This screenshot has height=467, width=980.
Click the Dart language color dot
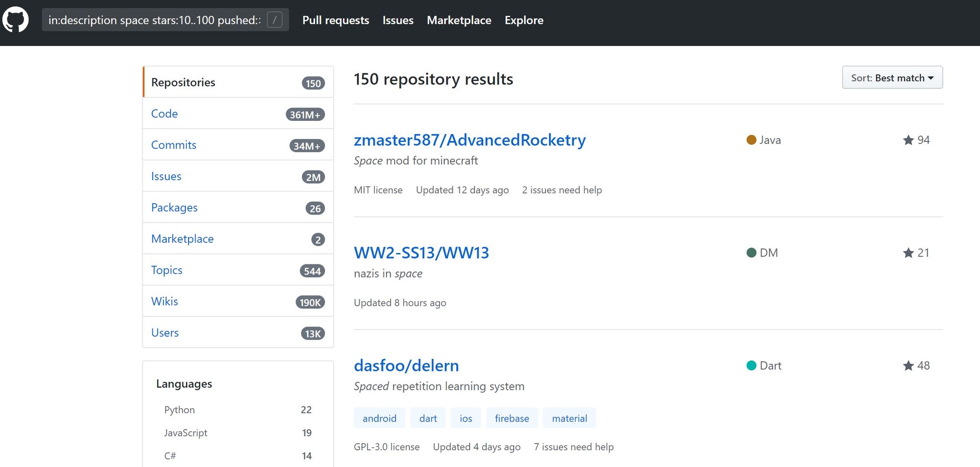751,366
